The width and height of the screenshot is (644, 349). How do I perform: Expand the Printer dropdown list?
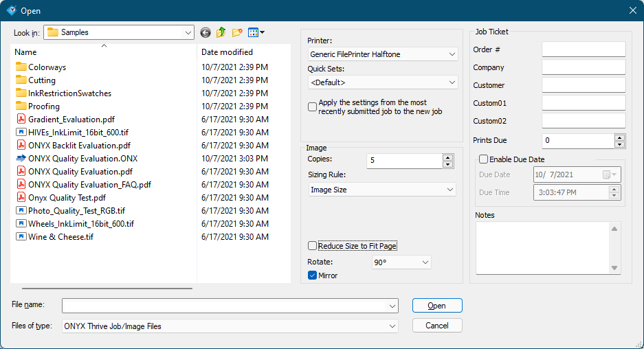(x=383, y=54)
